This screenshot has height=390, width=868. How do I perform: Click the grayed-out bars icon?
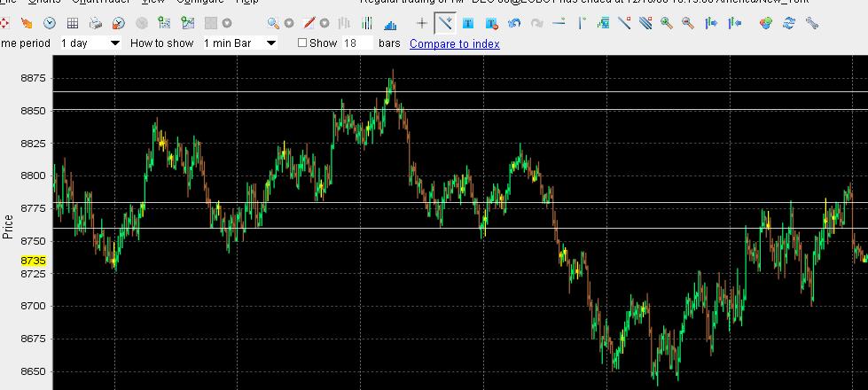click(x=344, y=23)
